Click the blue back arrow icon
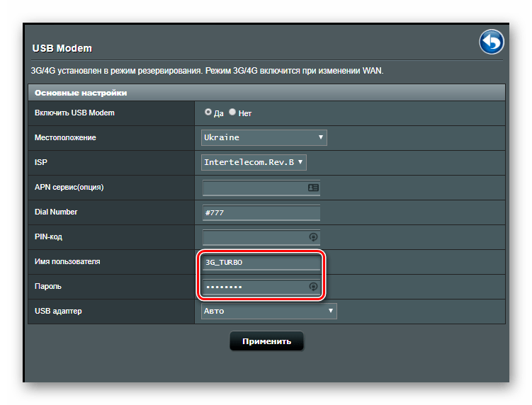Viewport: 532px width, 405px height. 492,42
